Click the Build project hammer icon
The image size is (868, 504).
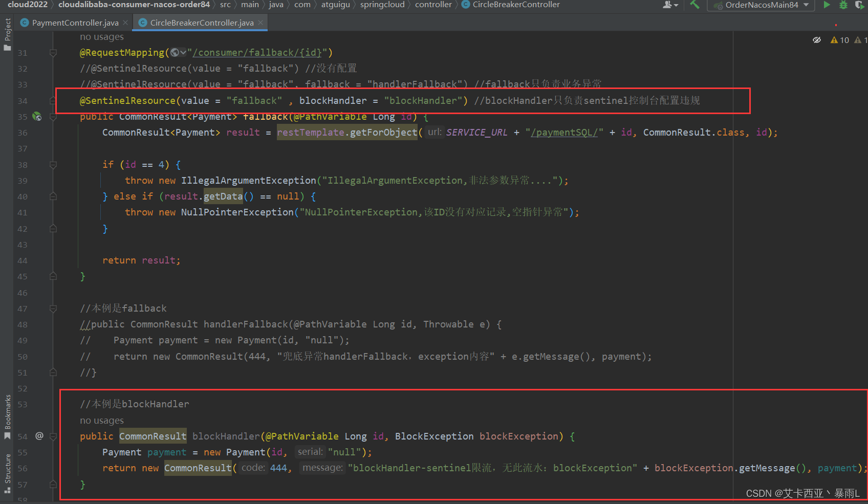tap(695, 5)
